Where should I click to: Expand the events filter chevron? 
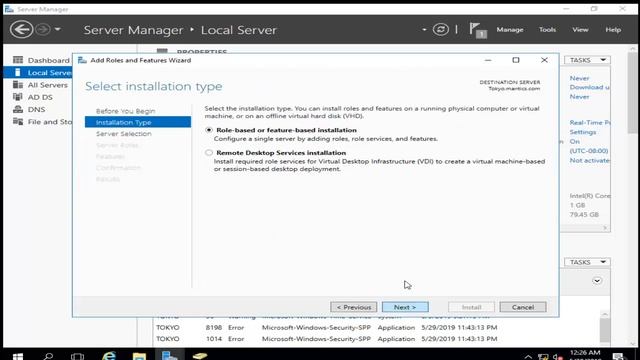[597, 281]
